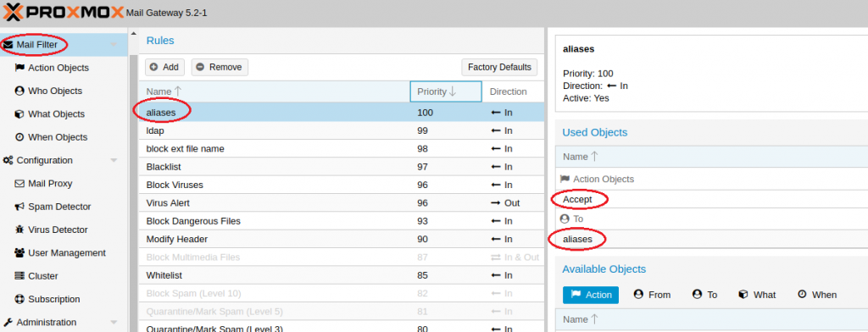Screen dimensions: 868x332
Task: Add a new rule
Action: 164,67
